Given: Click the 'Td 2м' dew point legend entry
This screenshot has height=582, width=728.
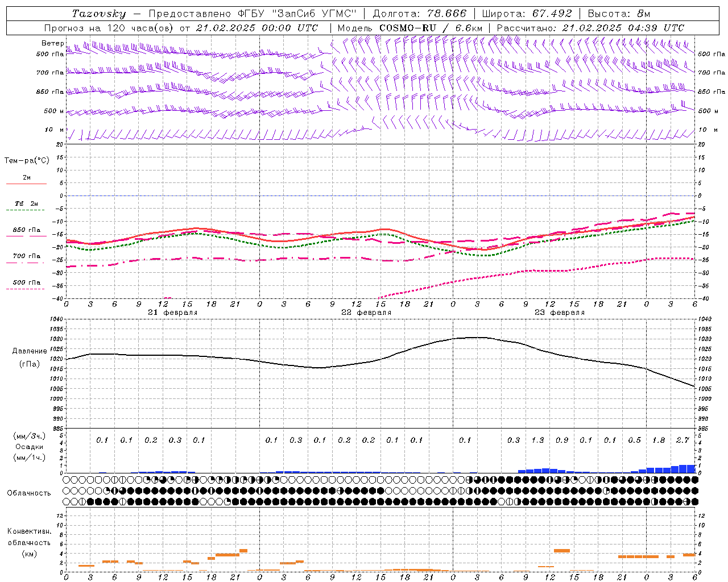Looking at the screenshot, I should coord(27,203).
